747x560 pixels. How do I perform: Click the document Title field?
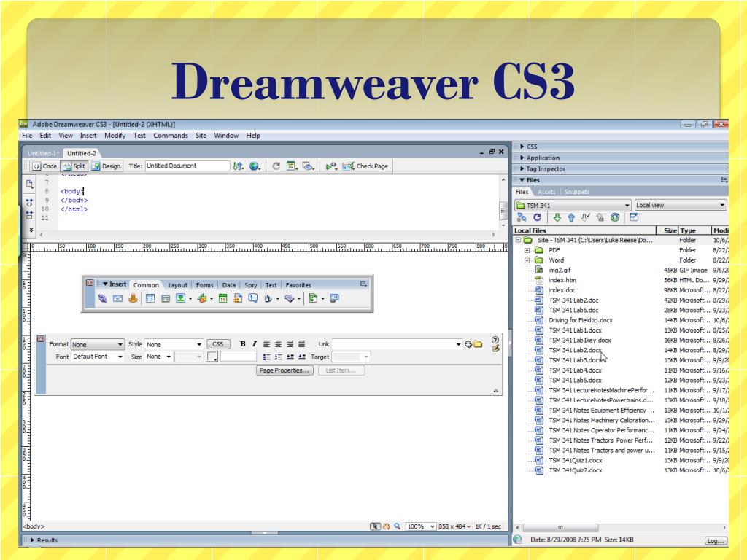tap(187, 166)
